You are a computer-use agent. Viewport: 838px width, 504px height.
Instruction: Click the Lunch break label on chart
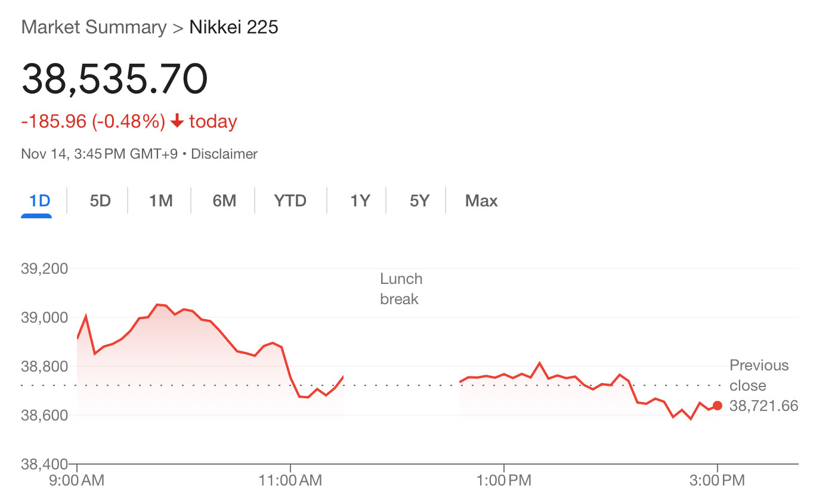[x=401, y=289]
